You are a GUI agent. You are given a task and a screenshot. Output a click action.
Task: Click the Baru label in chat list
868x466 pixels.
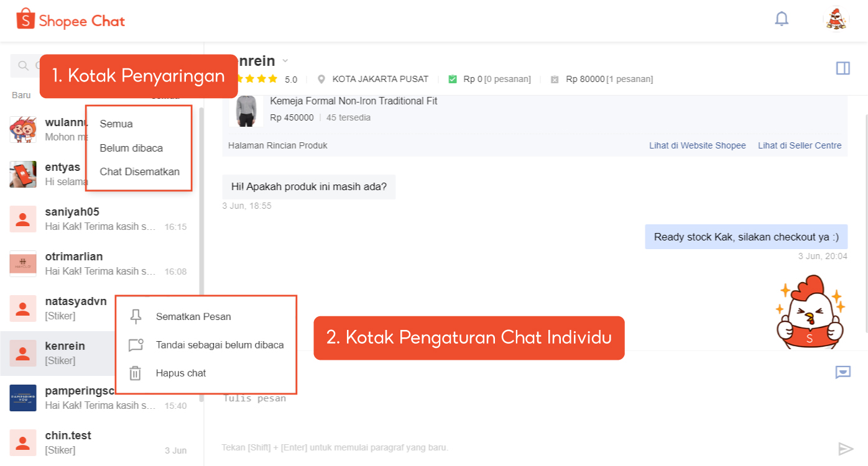pyautogui.click(x=21, y=95)
